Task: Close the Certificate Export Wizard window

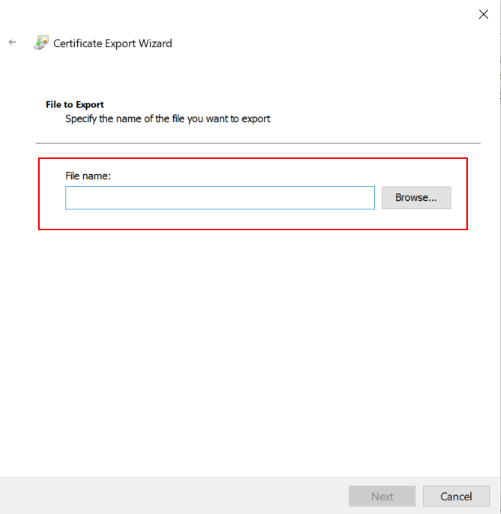Action: [483, 14]
